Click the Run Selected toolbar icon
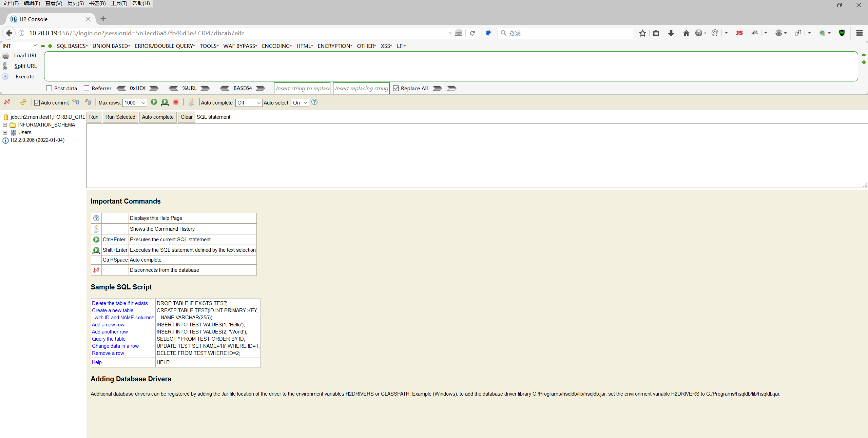The height and width of the screenshot is (438, 868). tap(165, 102)
